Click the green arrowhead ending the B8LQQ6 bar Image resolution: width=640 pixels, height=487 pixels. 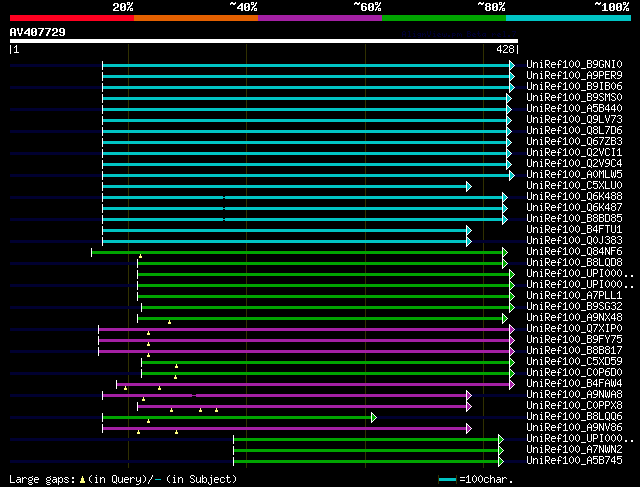coord(374,418)
